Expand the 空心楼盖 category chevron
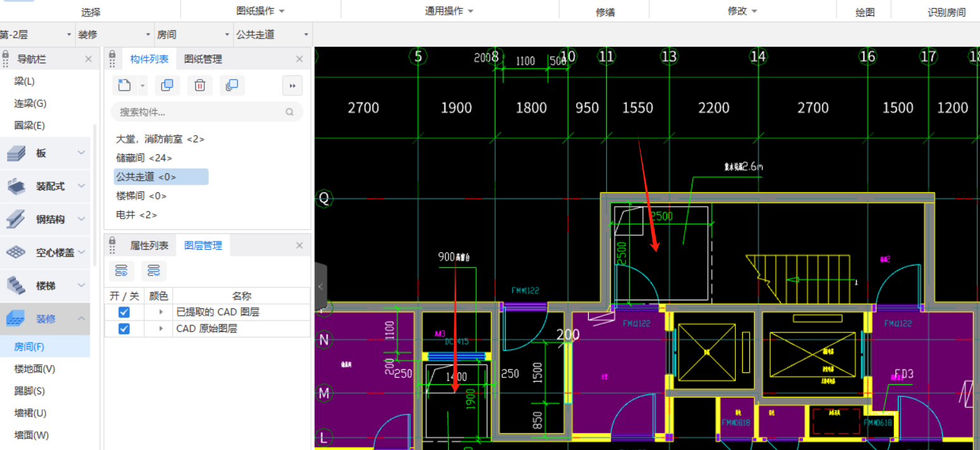980x450 pixels. (82, 252)
